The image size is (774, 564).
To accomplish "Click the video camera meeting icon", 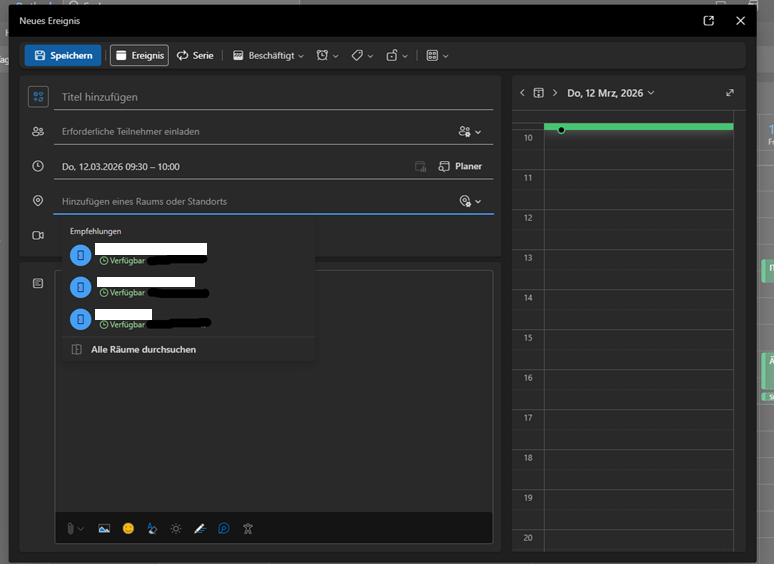I will [38, 235].
